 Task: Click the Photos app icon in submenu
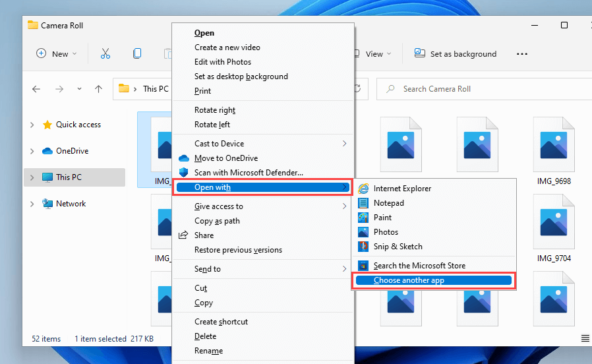tap(363, 232)
